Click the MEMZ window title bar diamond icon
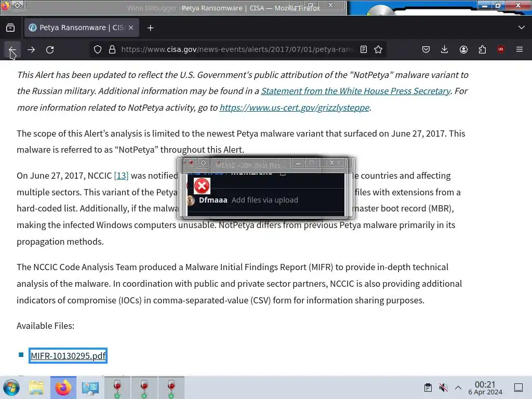The width and height of the screenshot is (532, 399). coord(203,163)
